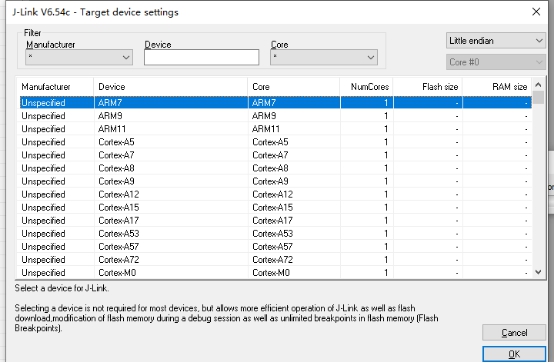The width and height of the screenshot is (554, 363).
Task: Click the Cancel button
Action: point(514,333)
